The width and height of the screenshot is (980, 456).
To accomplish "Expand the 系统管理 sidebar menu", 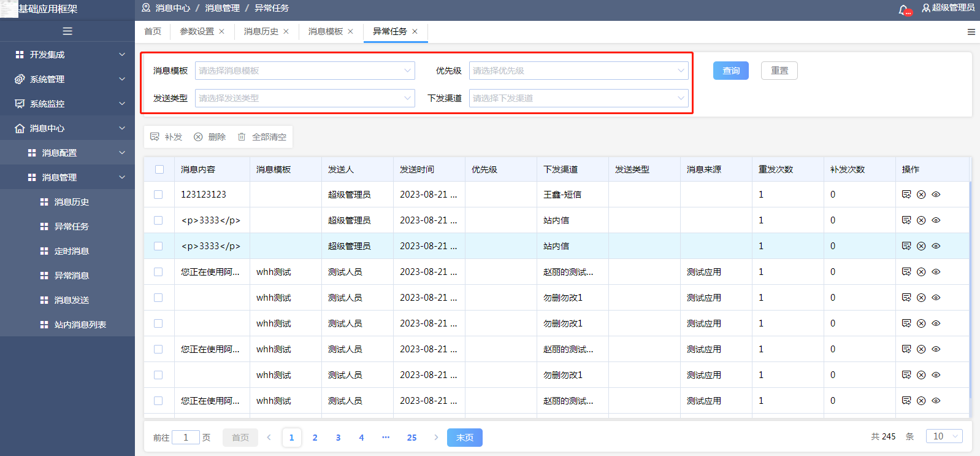I will point(67,79).
